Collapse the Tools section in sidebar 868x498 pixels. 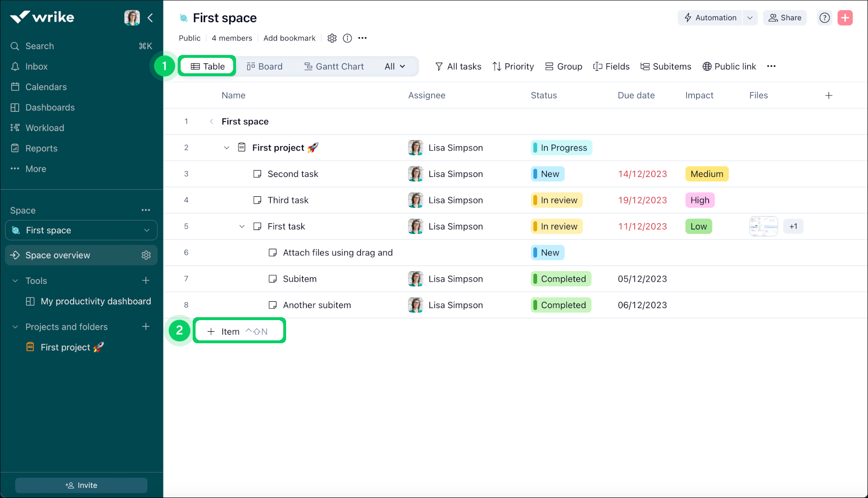[x=14, y=281]
